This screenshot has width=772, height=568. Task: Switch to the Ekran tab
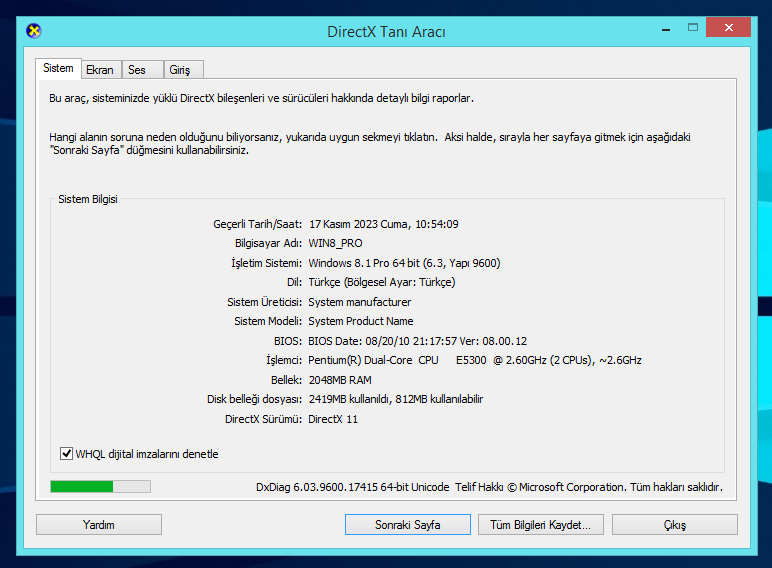(100, 70)
